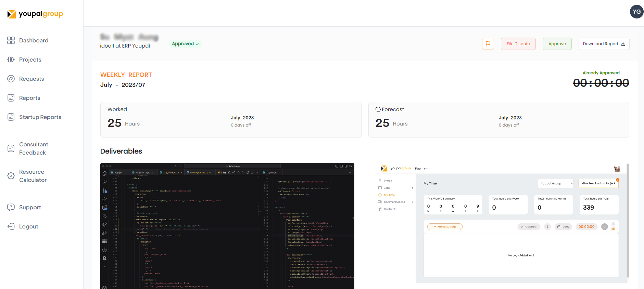The width and height of the screenshot is (644, 289).
Task: Click the orange flag icon button
Action: point(488,44)
